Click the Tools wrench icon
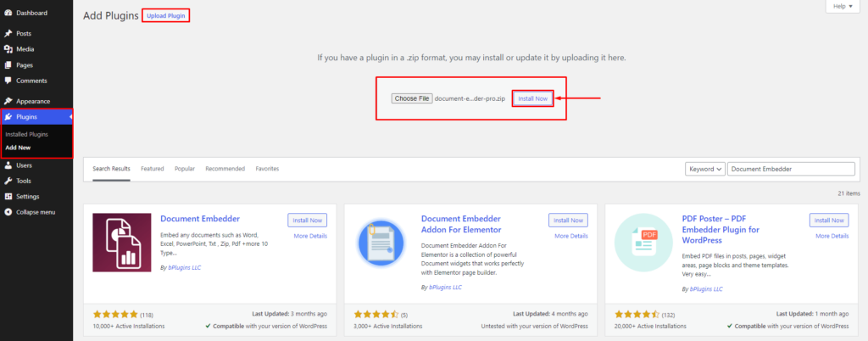The height and width of the screenshot is (341, 868). coord(8,181)
